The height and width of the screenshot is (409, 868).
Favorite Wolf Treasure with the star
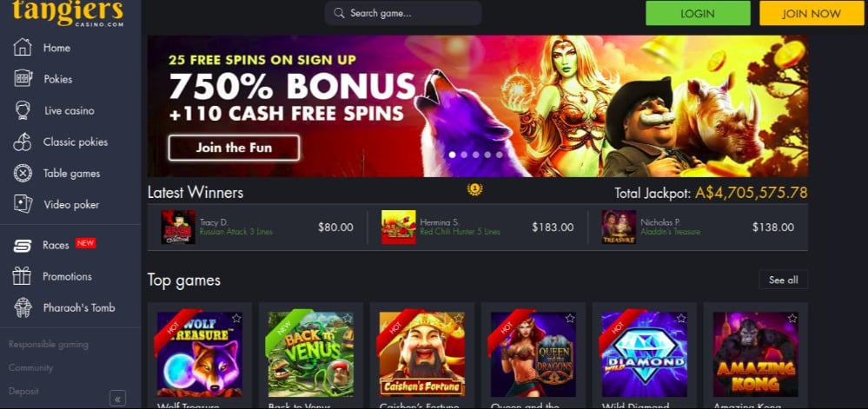coord(236,318)
